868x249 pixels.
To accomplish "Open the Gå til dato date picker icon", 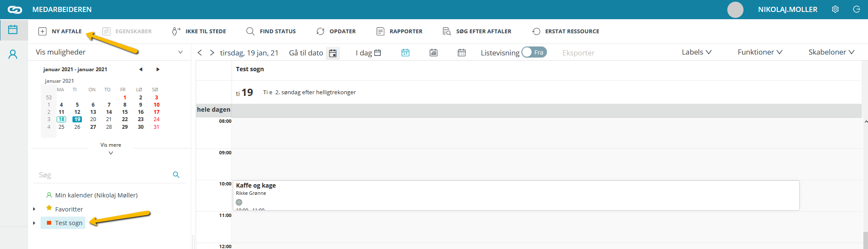I will coord(333,53).
